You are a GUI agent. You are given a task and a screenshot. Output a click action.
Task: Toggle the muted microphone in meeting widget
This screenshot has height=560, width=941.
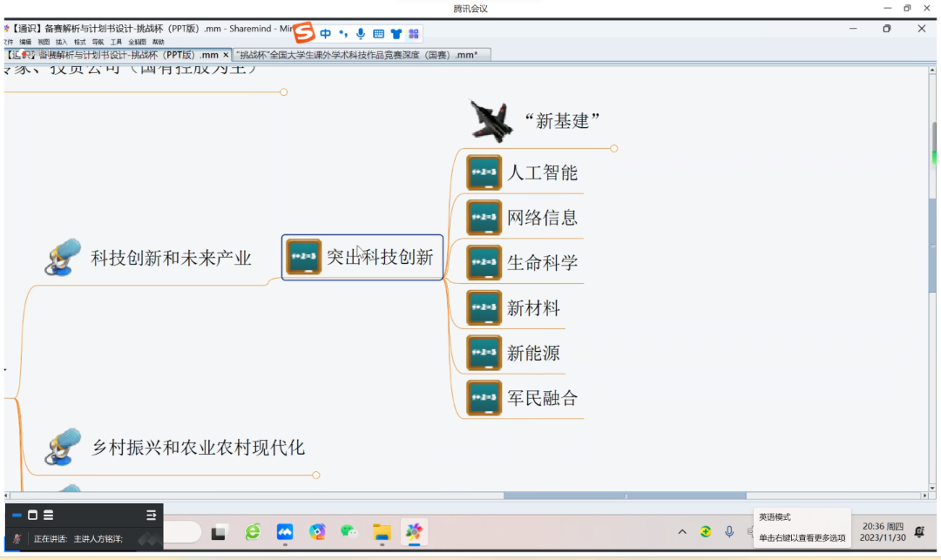click(17, 539)
